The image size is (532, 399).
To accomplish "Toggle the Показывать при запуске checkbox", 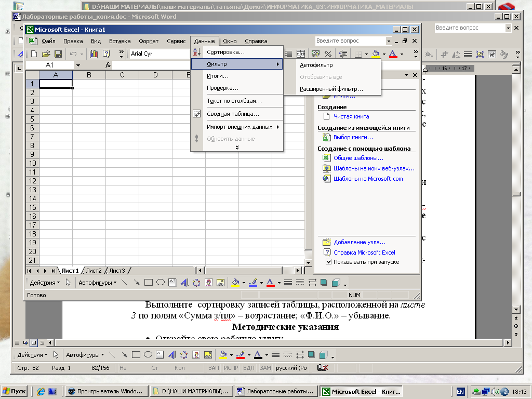I will point(328,262).
